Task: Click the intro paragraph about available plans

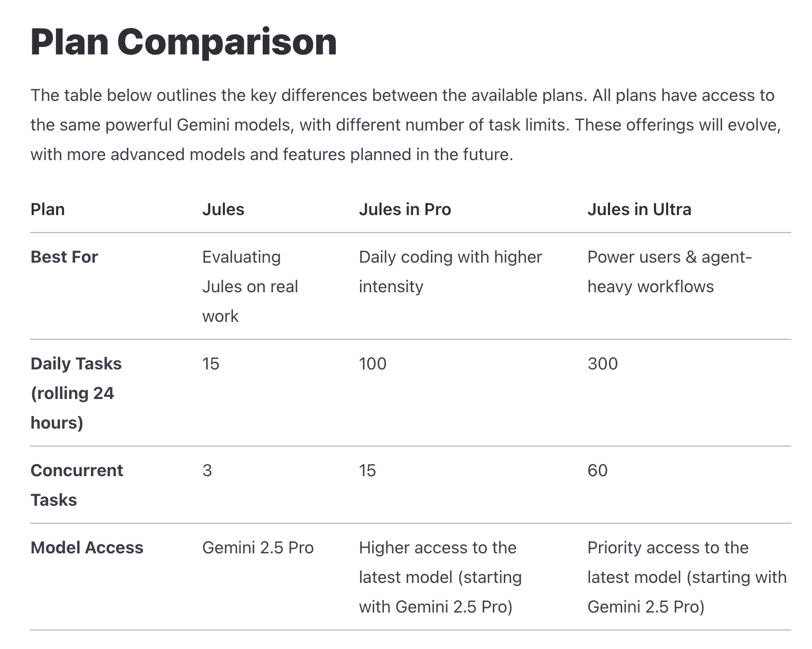Action: tap(405, 125)
